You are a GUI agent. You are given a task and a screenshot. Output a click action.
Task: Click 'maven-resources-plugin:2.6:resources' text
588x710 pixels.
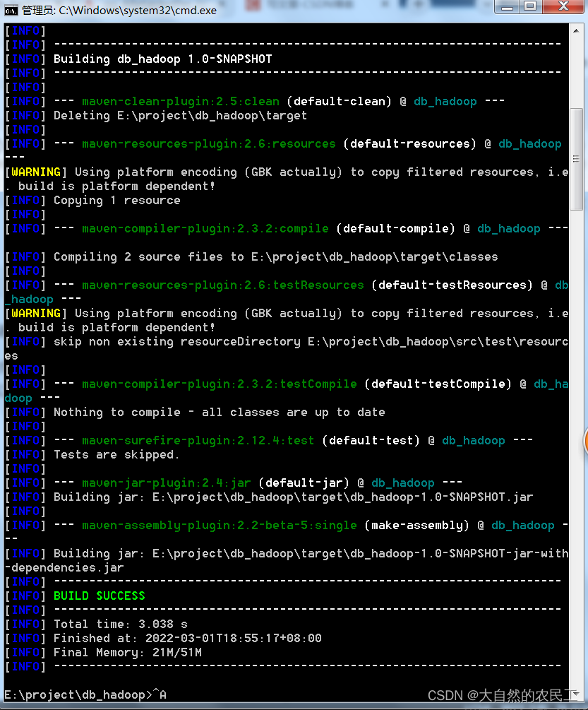(x=209, y=144)
